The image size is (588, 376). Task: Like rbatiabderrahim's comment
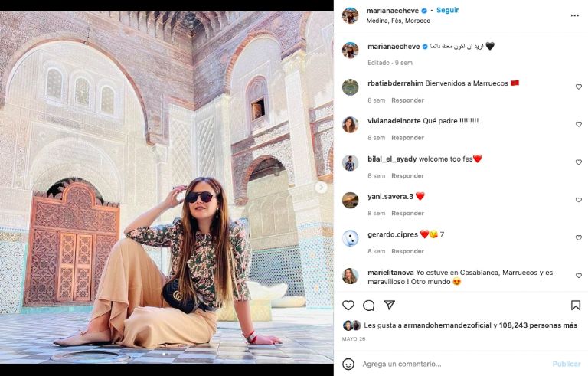[578, 87]
